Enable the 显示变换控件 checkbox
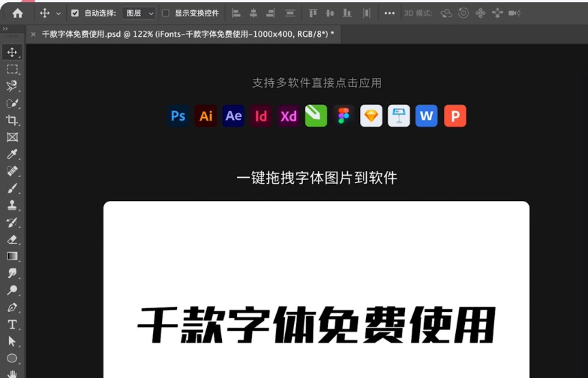 point(165,14)
